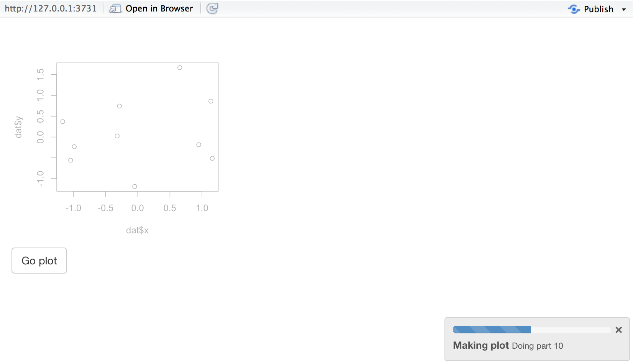Click the dat$x axis label on the plot

(137, 230)
